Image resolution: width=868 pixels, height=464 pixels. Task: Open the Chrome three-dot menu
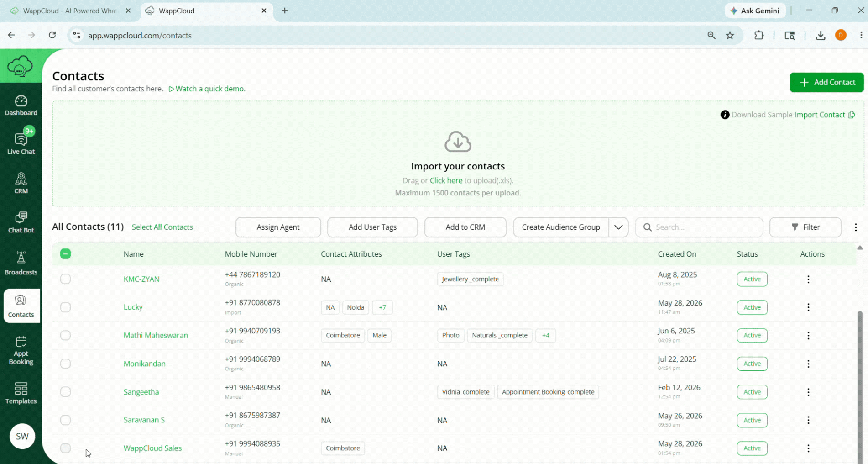click(861, 35)
